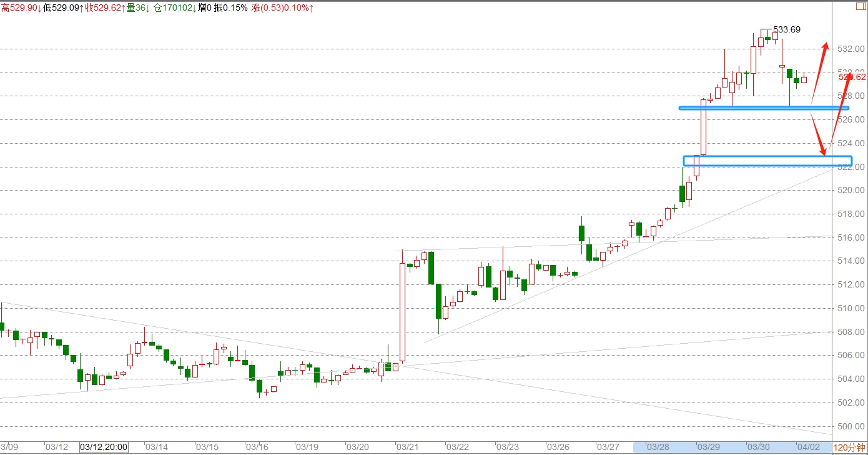Click the 振0.15% amplitude value

[x=230, y=7]
